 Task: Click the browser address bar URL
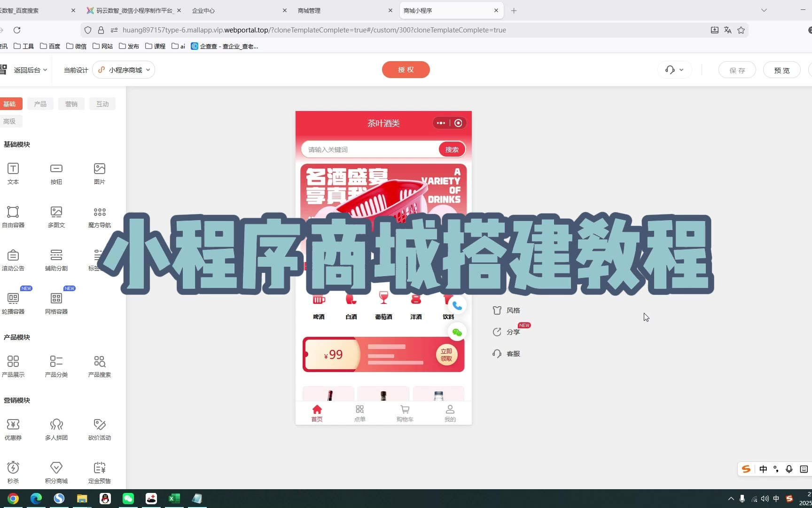coord(314,30)
